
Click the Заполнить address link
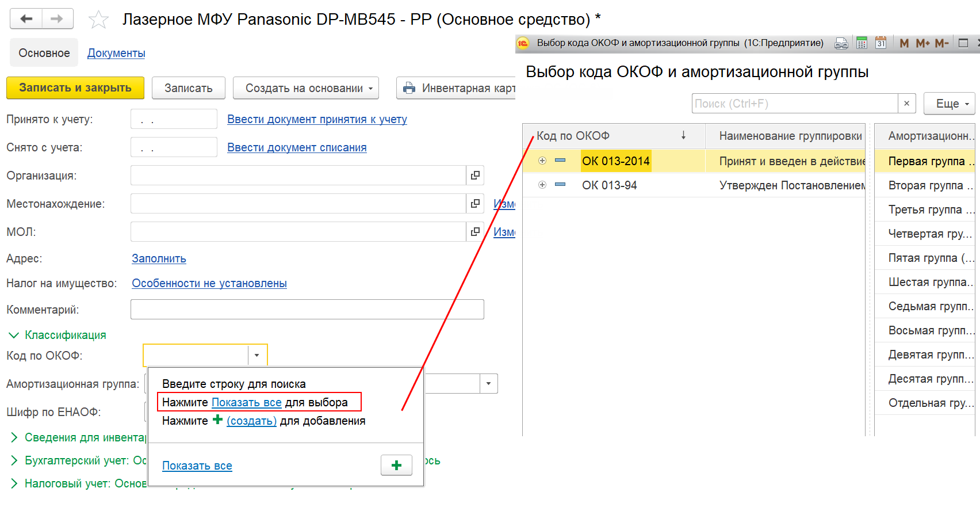[159, 258]
